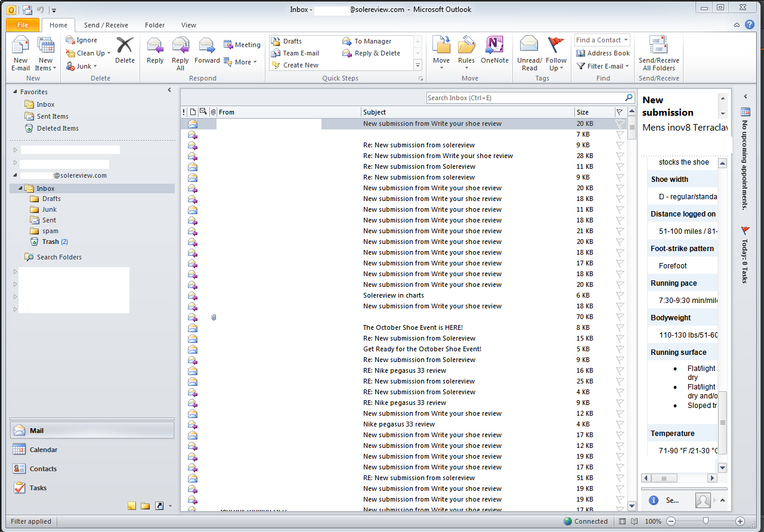Image resolution: width=764 pixels, height=532 pixels.
Task: Flag the Solereview in charts message
Action: [x=620, y=295]
